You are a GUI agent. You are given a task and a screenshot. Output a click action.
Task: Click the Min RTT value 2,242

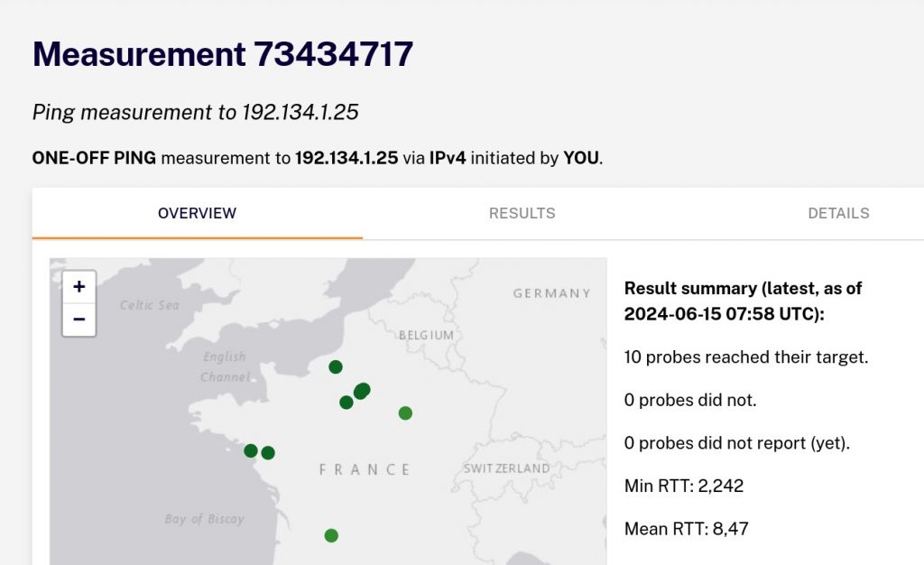pos(722,486)
